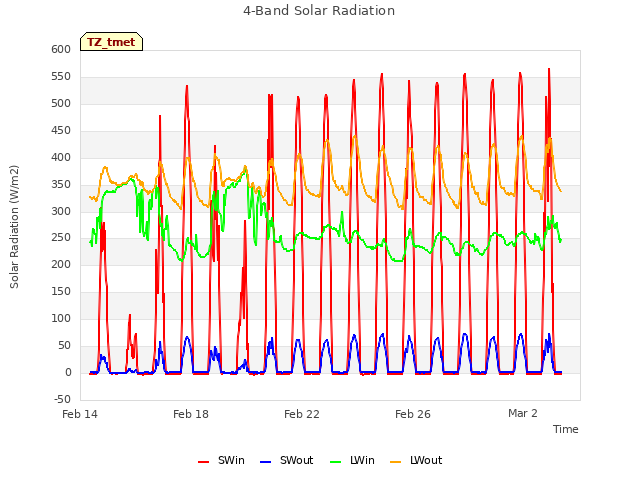
Task: Click the 550 y-axis tick label
Action: click(61, 76)
